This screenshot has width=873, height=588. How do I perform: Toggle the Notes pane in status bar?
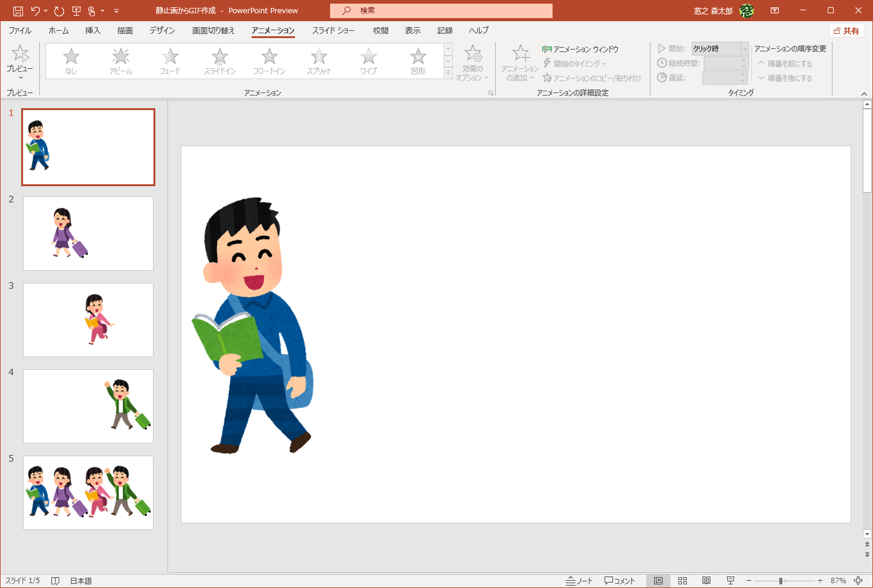tap(579, 581)
